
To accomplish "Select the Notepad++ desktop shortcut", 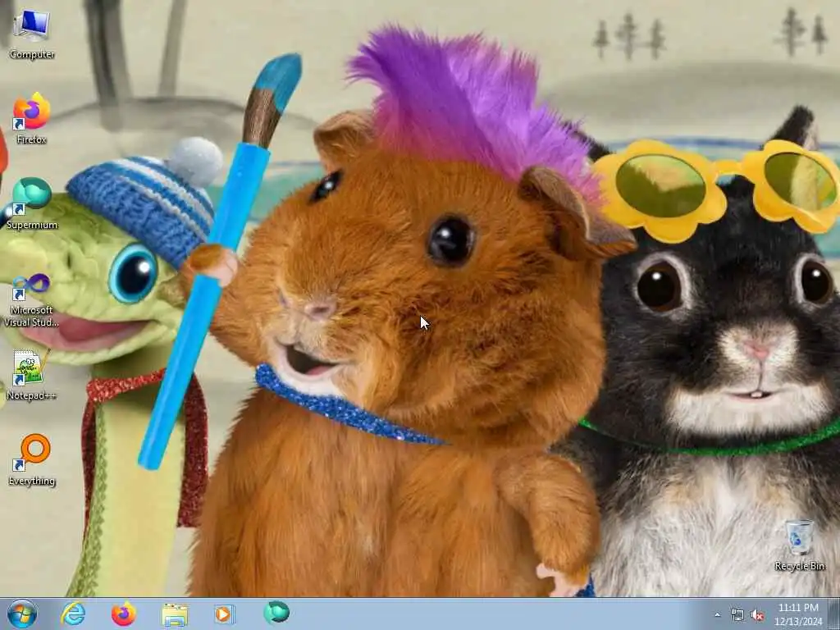I will [32, 375].
